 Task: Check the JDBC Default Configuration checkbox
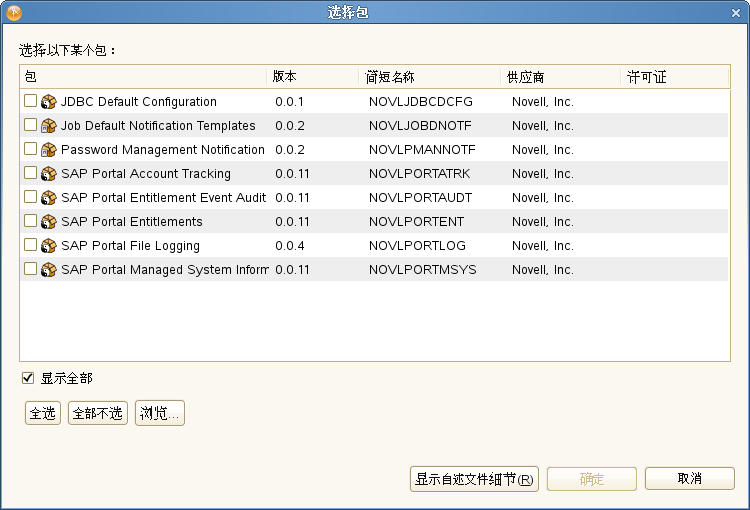tap(30, 100)
